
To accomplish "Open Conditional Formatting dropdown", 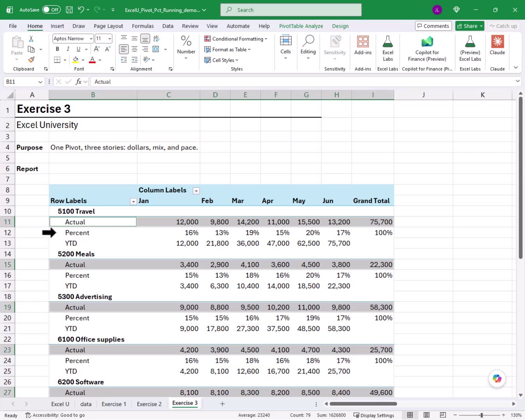I will coord(236,39).
